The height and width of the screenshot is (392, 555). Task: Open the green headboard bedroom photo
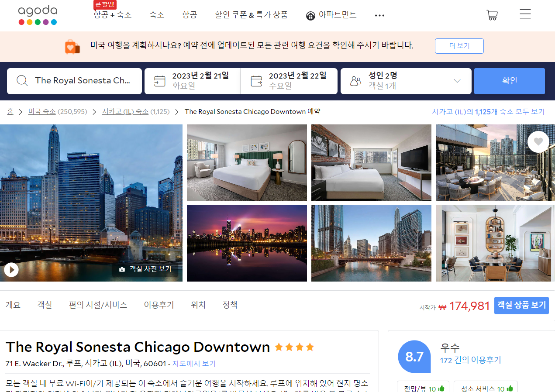click(247, 162)
